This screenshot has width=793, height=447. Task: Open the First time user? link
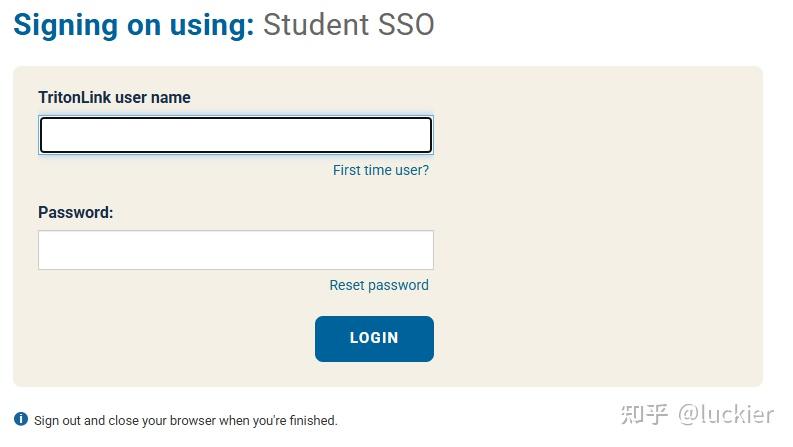point(380,170)
